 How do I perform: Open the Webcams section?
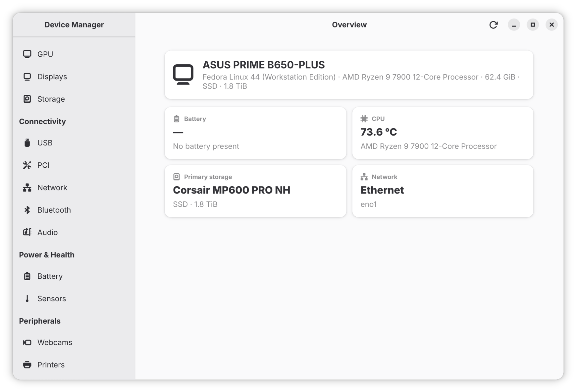click(74, 342)
